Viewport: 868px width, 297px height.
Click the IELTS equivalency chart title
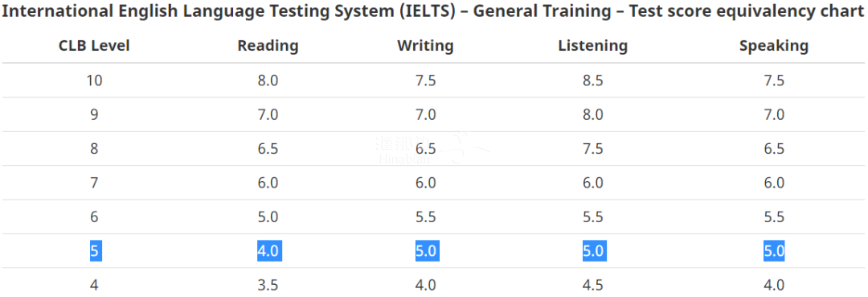(x=433, y=11)
